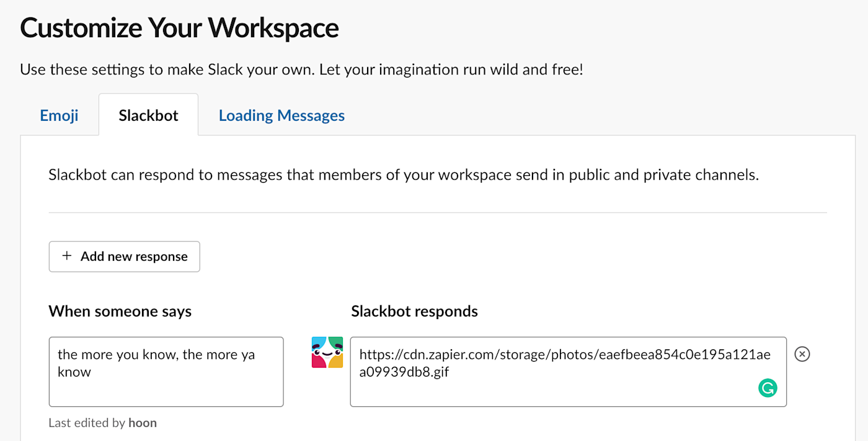
Task: Select the Slackbot tab
Action: pos(148,115)
